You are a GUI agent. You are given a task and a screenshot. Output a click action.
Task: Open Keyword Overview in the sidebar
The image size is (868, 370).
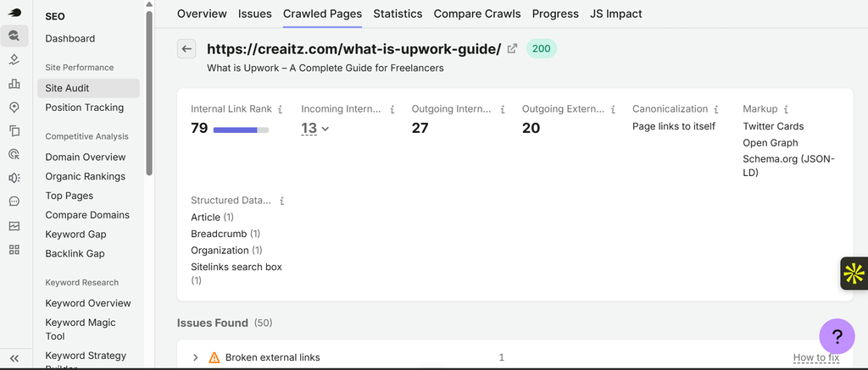(x=88, y=303)
